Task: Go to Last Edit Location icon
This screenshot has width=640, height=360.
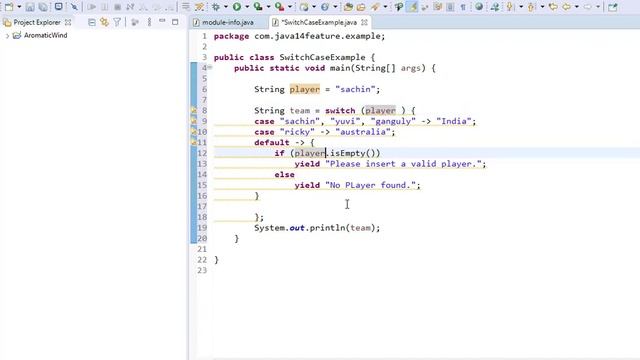Action: coord(553,7)
